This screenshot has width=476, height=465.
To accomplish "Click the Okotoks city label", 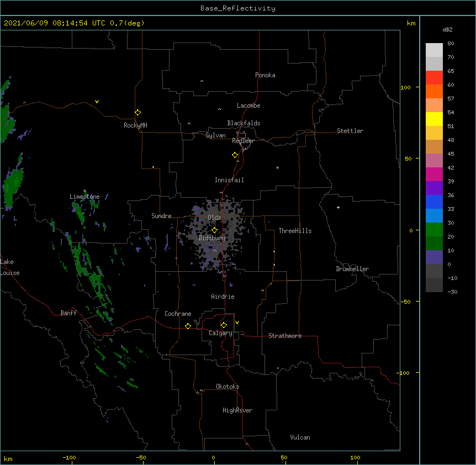I will [x=228, y=387].
